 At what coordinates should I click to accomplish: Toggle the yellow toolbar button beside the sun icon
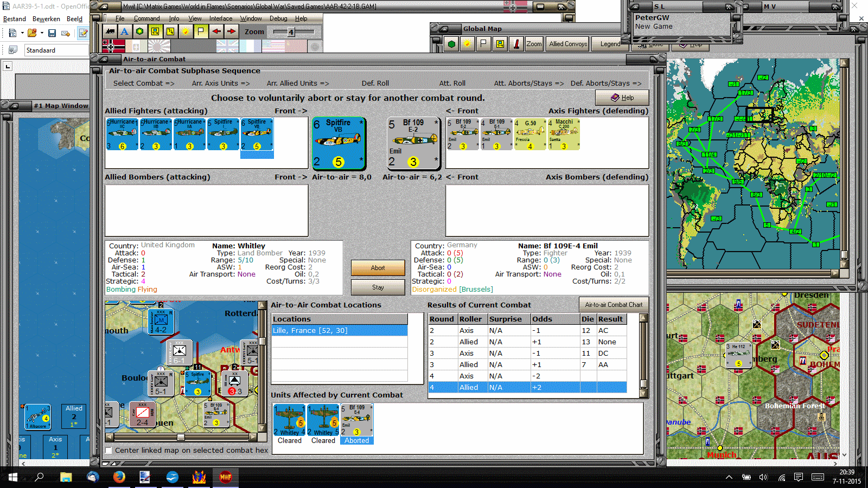(x=170, y=31)
